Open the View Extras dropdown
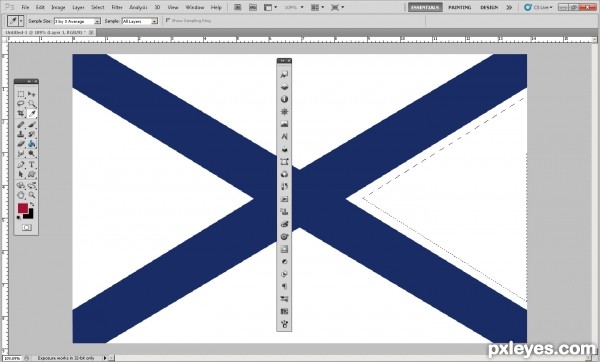This screenshot has width=600, height=362. 271,7
